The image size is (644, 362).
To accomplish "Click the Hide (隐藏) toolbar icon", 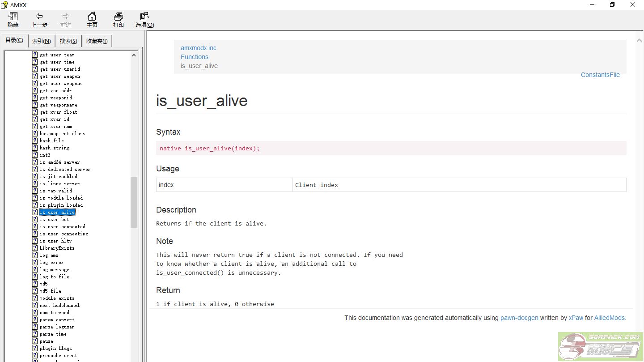I will tap(13, 20).
